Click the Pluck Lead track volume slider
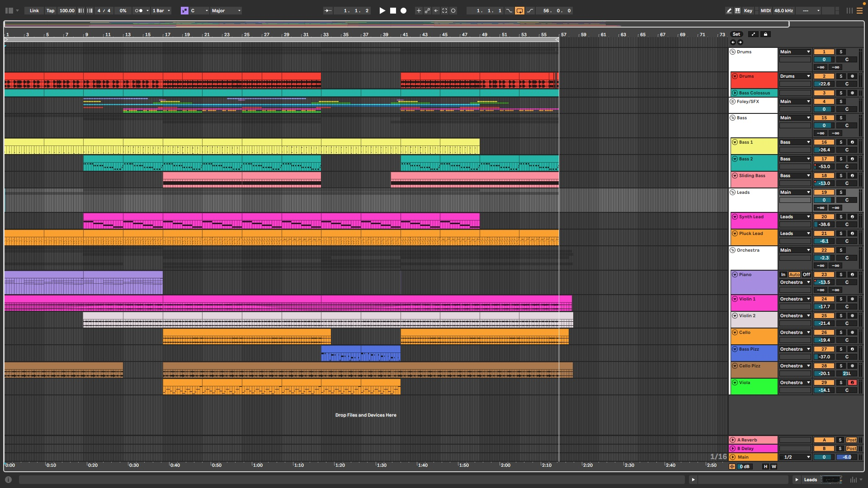 pyautogui.click(x=824, y=241)
